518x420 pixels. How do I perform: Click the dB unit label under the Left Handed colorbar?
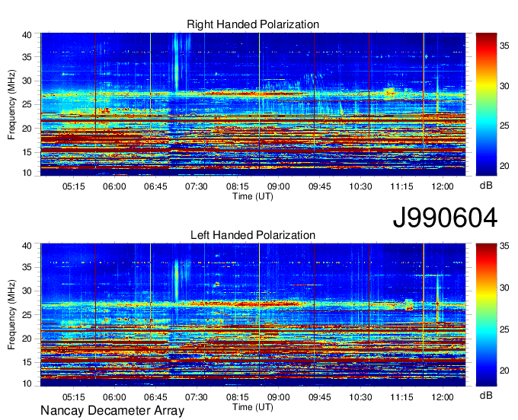(x=486, y=395)
